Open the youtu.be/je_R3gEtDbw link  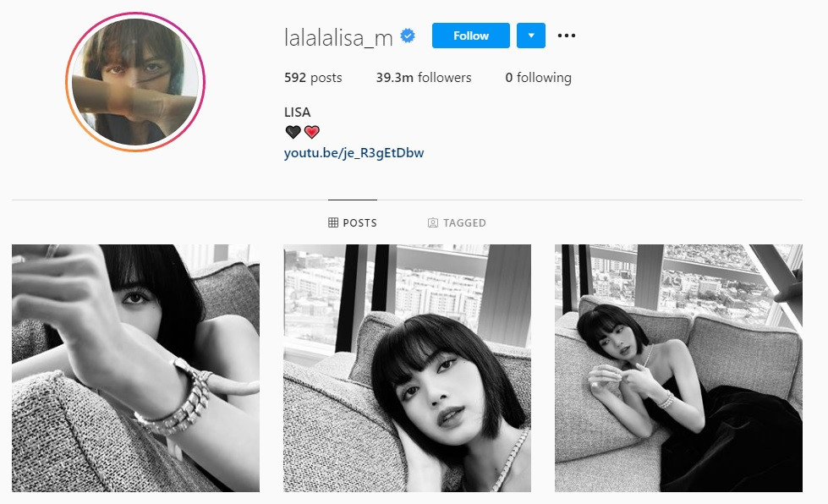(354, 153)
